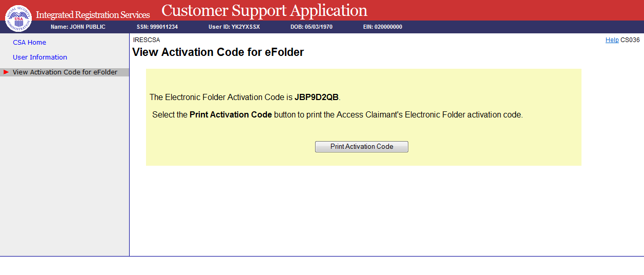The width and height of the screenshot is (644, 275).
Task: Click bold Print Activation Code instruction text
Action: coord(231,115)
